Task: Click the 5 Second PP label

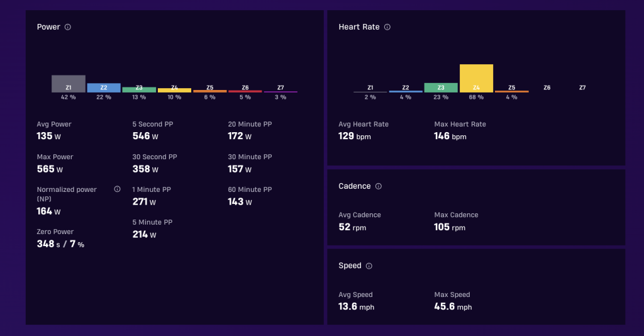Action: pos(153,124)
